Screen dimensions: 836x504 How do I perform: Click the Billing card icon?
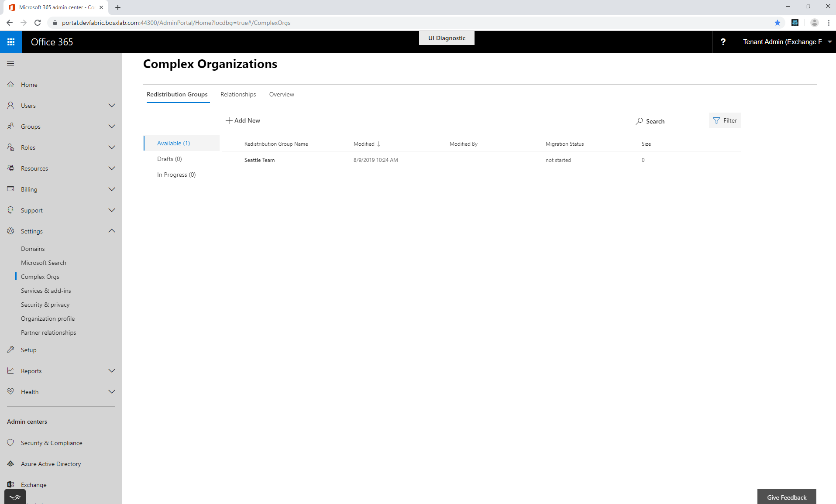[x=10, y=189]
